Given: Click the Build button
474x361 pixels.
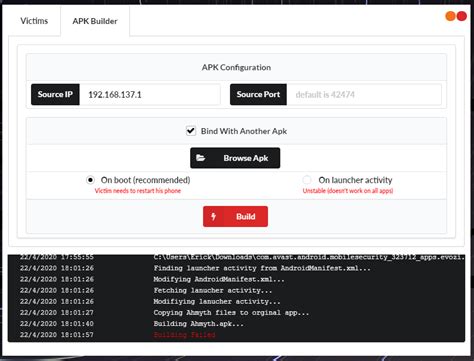Looking at the screenshot, I should (x=235, y=216).
